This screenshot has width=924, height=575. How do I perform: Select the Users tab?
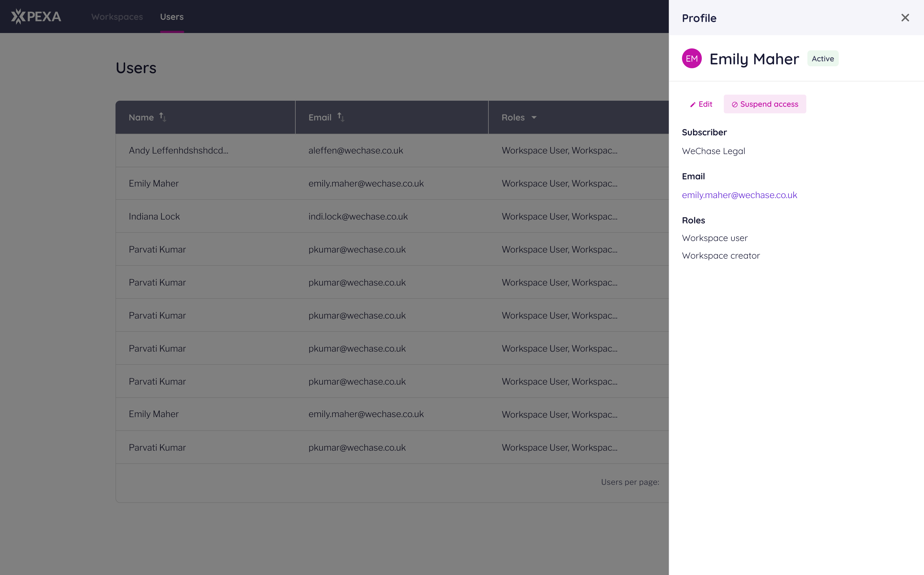coord(172,17)
